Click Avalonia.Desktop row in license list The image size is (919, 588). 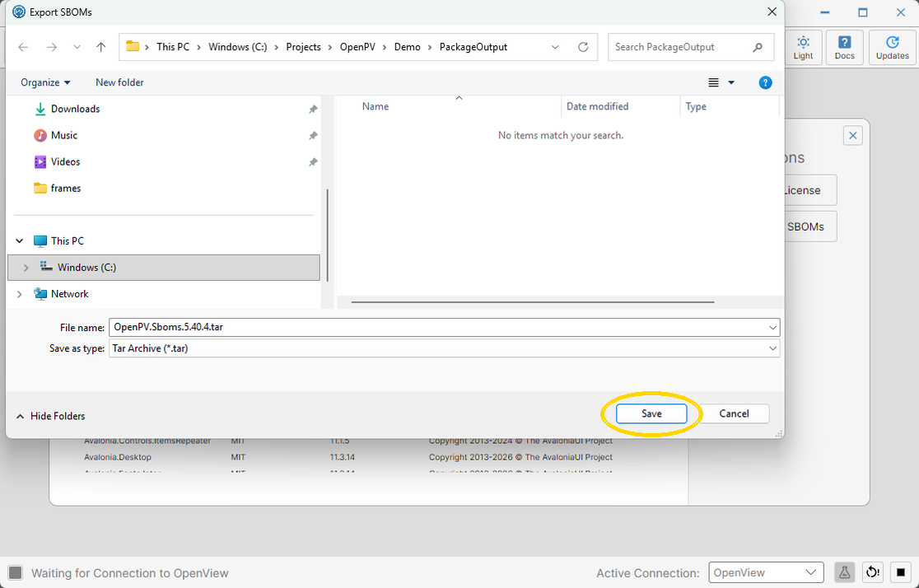pos(348,457)
